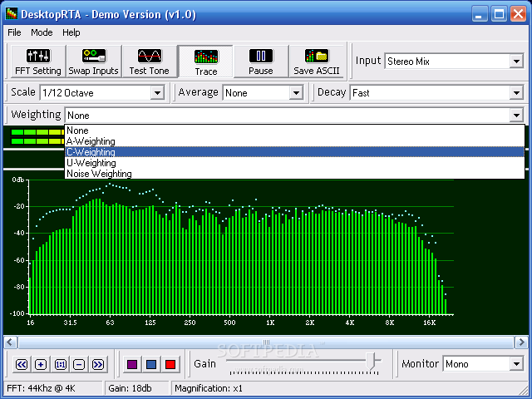Open the Mode menu
This screenshot has width=532, height=399.
[x=42, y=32]
